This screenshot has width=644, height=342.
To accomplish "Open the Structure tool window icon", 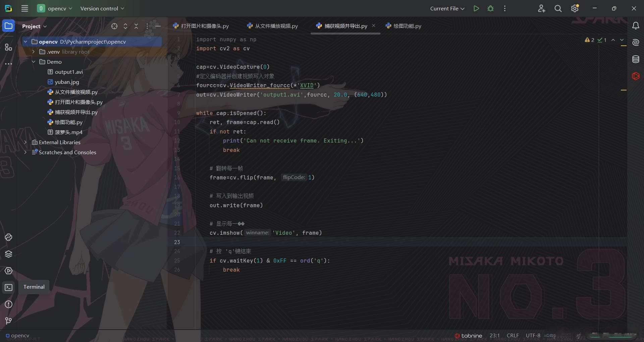I will coord(9,47).
